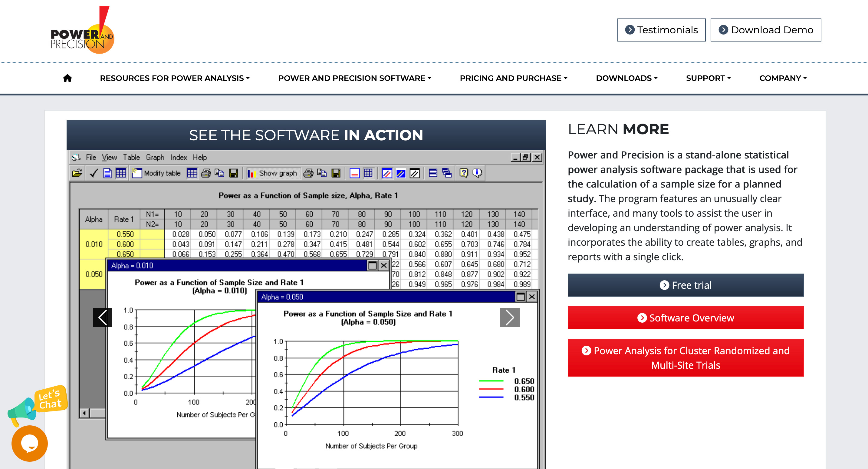Screen dimensions: 868x469
Task: Click the Show graph button
Action: [273, 173]
